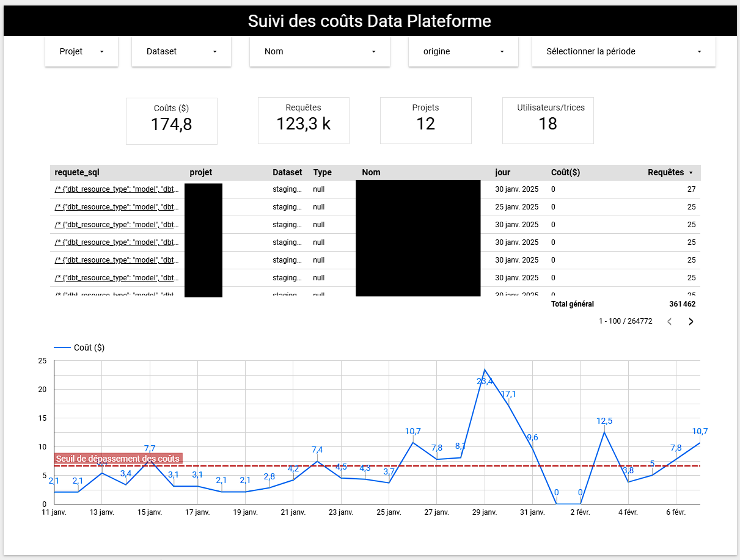740x560 pixels.
Task: Click the previous page chevron below the table
Action: [x=669, y=321]
